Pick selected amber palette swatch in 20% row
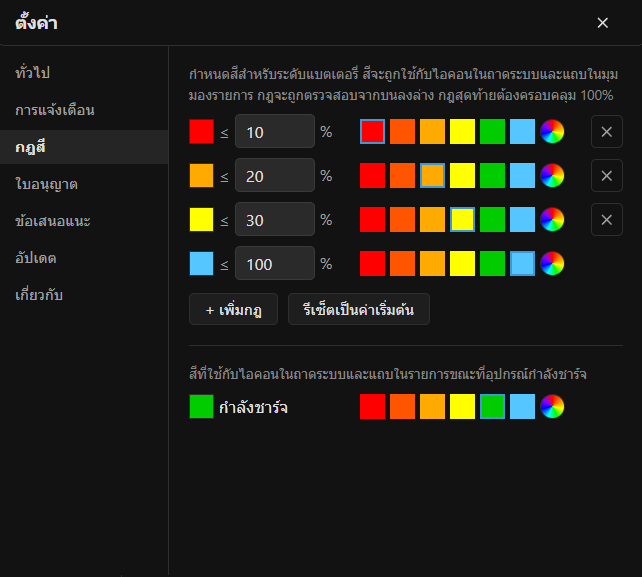Screen dimensions: 642x577 pos(432,176)
